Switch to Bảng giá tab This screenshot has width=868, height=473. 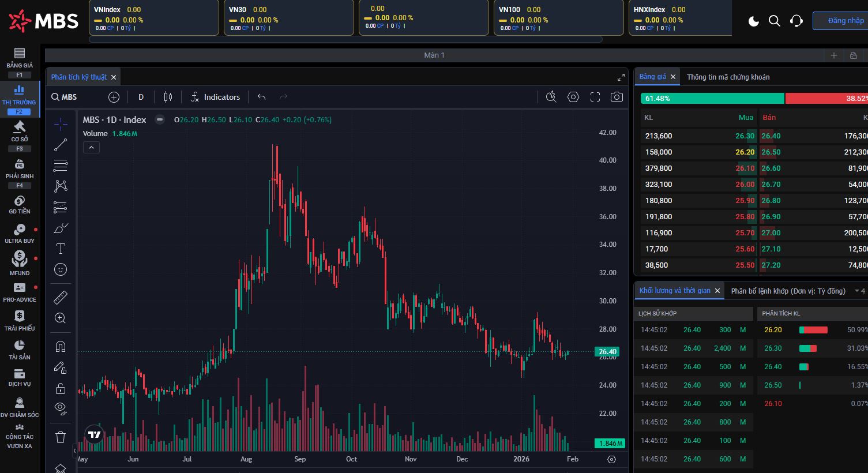click(x=652, y=77)
